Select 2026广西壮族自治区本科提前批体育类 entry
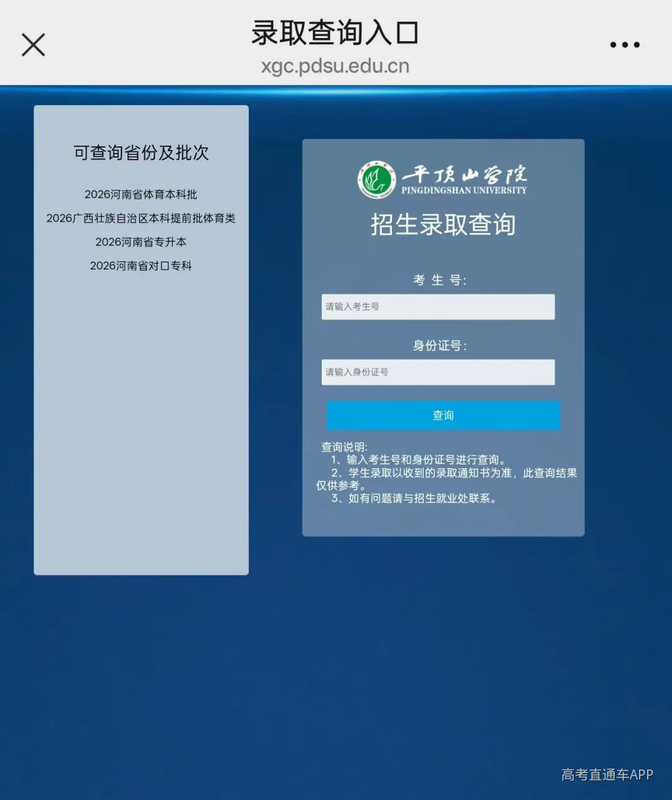672x800 pixels. [x=141, y=218]
